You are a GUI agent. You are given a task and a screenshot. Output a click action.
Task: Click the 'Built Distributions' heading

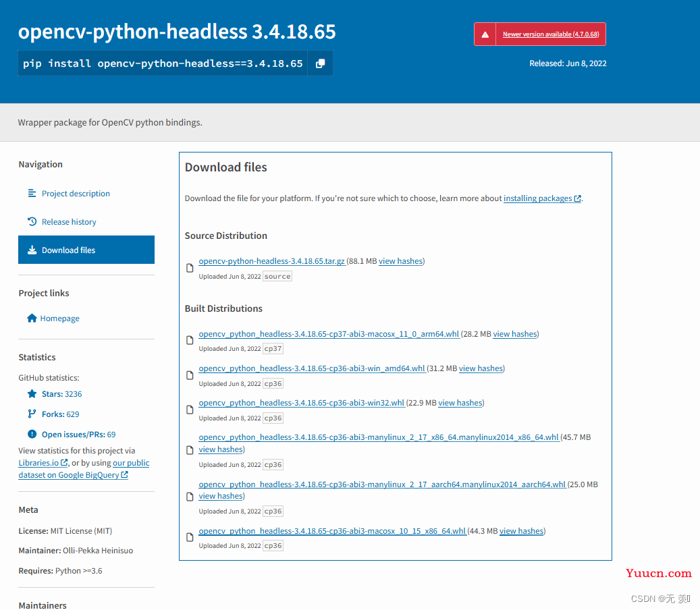coord(223,308)
